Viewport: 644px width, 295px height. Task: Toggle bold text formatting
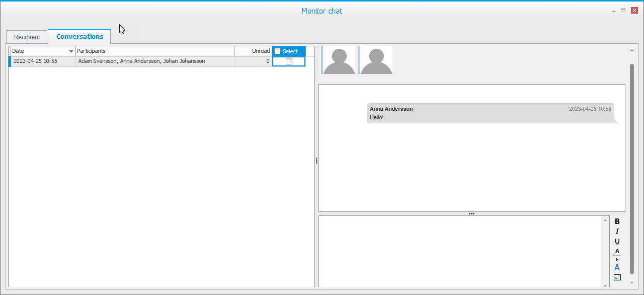point(617,222)
